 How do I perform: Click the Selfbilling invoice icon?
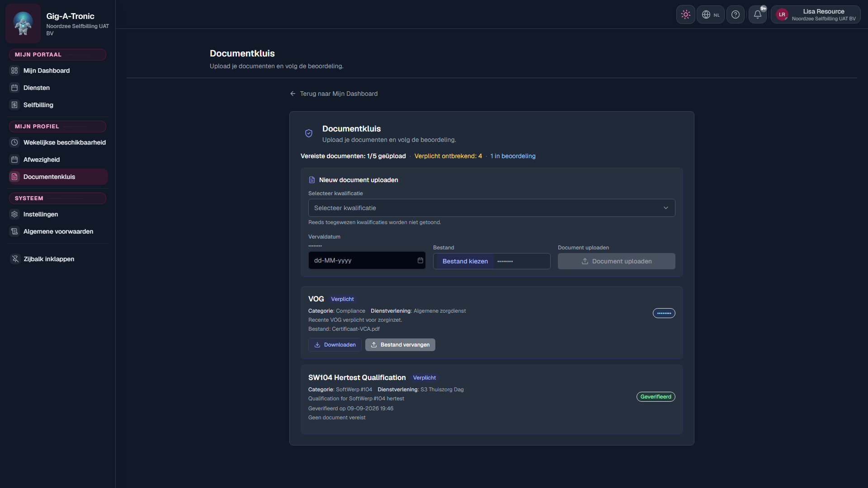14,105
